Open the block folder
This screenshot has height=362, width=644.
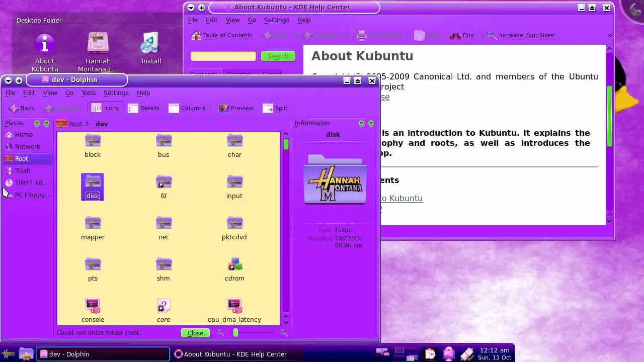tap(93, 146)
